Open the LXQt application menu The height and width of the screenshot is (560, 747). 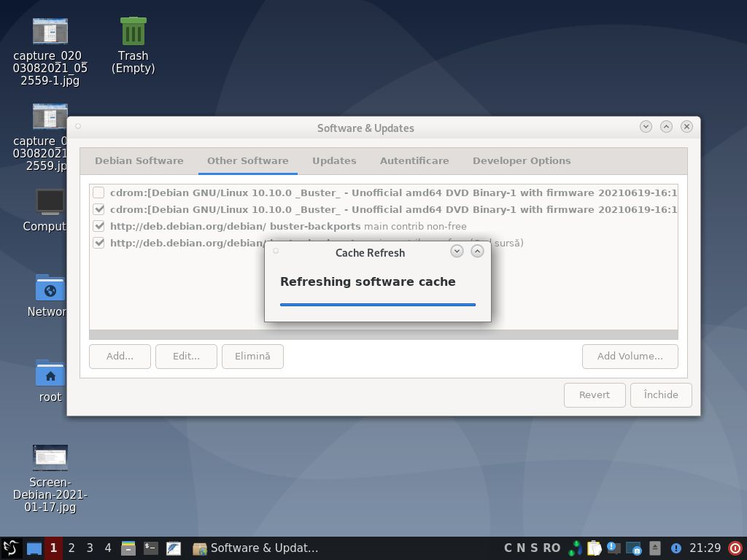point(11,548)
